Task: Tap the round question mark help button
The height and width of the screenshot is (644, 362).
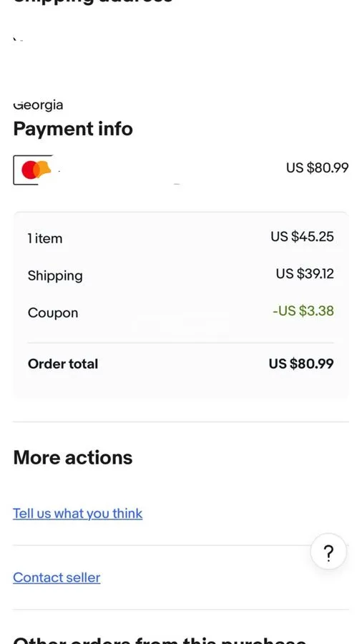Action: pos(328,551)
